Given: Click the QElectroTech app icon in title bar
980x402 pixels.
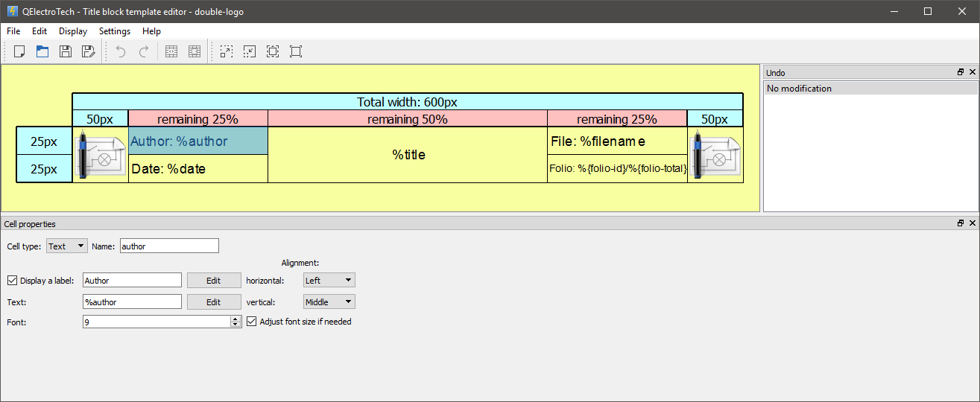Looking at the screenshot, I should point(12,11).
